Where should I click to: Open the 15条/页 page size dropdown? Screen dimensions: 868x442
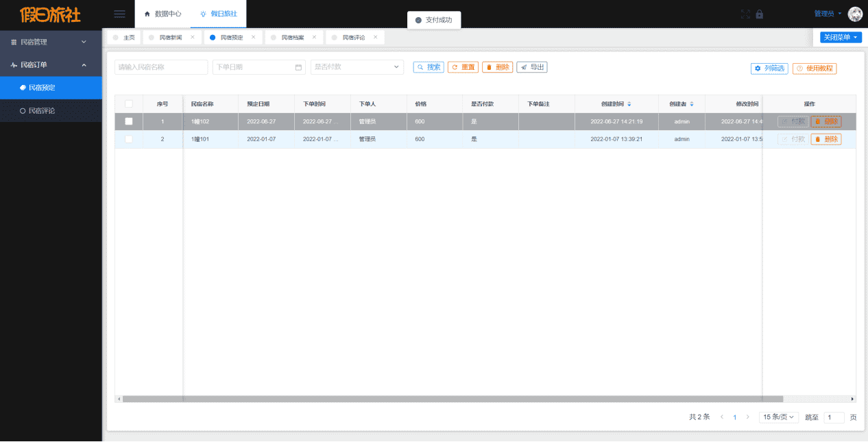tap(779, 417)
